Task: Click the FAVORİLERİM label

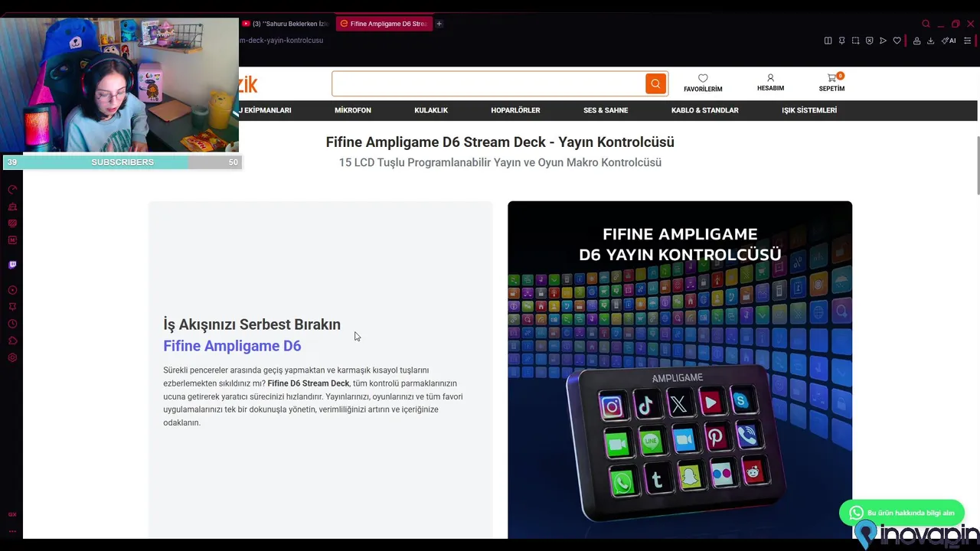Action: coord(703,90)
